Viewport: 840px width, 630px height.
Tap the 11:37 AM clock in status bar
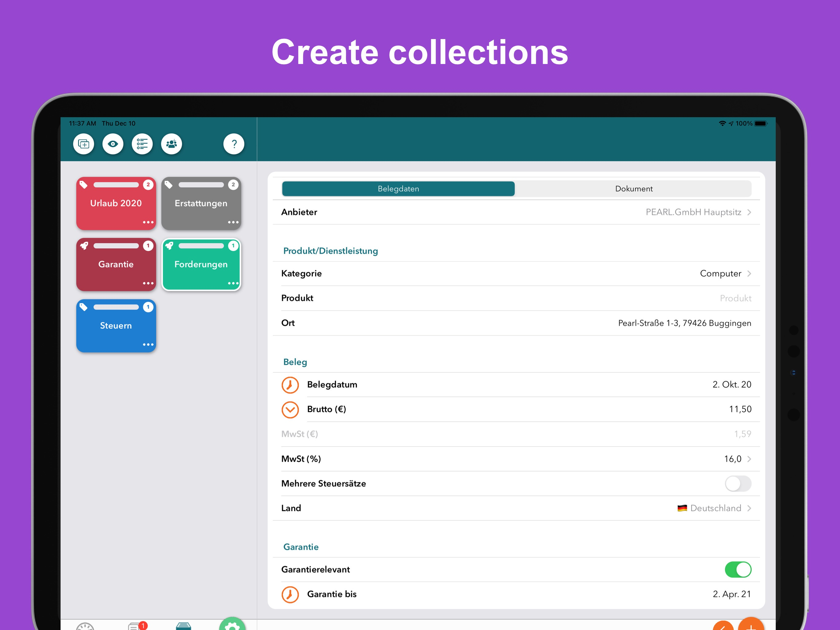tap(82, 123)
